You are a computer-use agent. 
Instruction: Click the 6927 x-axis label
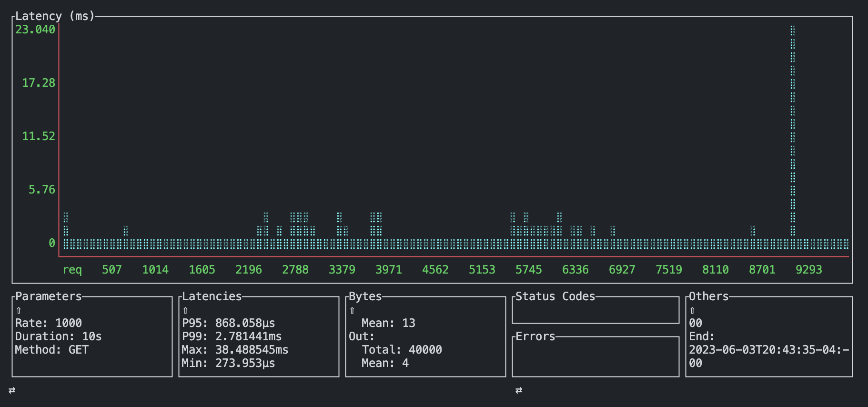coord(622,270)
